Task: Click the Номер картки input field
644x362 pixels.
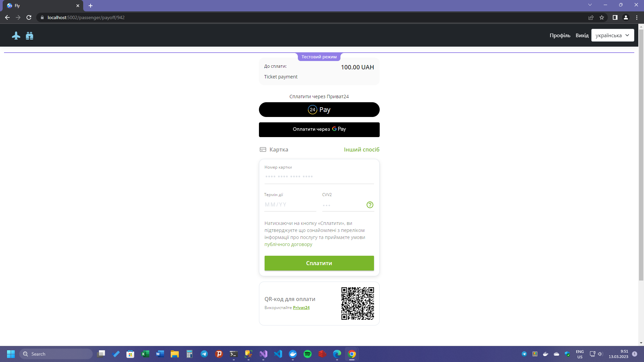Action: [319, 176]
